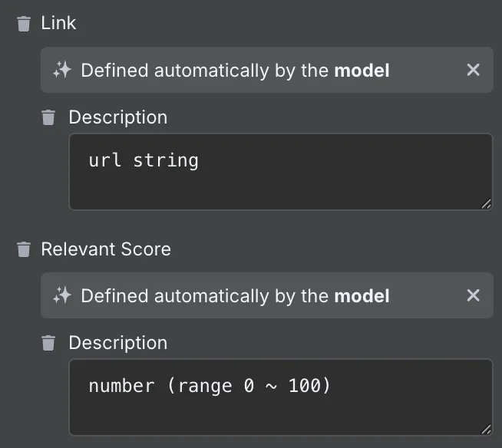This screenshot has height=448, width=502.
Task: Click bold 'model' word in Relevant Score banner
Action: pyautogui.click(x=362, y=295)
